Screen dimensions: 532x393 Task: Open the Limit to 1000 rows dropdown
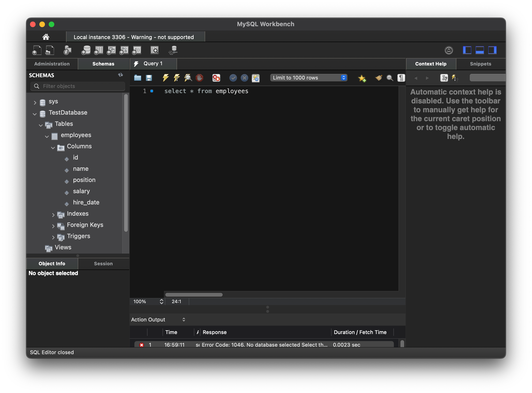pos(308,78)
